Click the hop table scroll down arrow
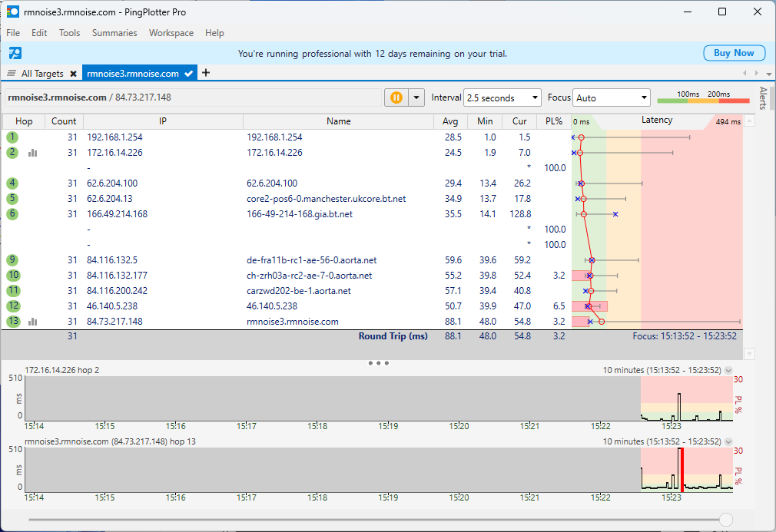This screenshot has height=532, width=776. point(749,353)
